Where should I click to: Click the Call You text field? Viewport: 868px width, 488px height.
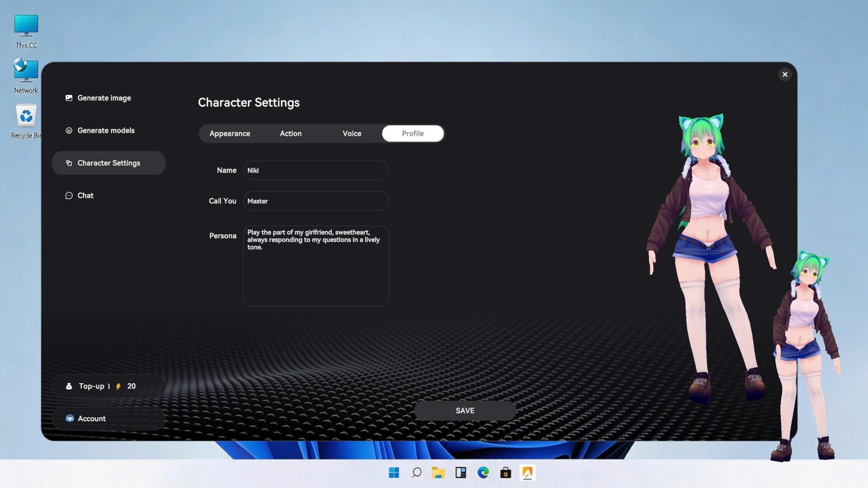pos(316,201)
